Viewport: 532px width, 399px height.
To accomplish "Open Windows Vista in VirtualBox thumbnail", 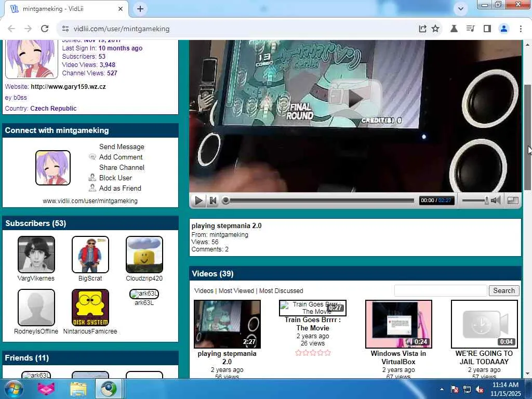I will pos(398,324).
